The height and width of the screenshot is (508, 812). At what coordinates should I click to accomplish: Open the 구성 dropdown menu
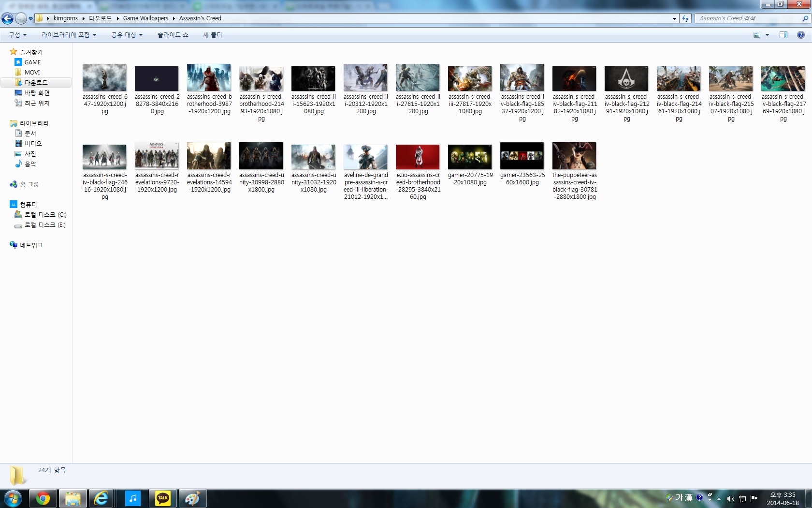click(x=17, y=35)
